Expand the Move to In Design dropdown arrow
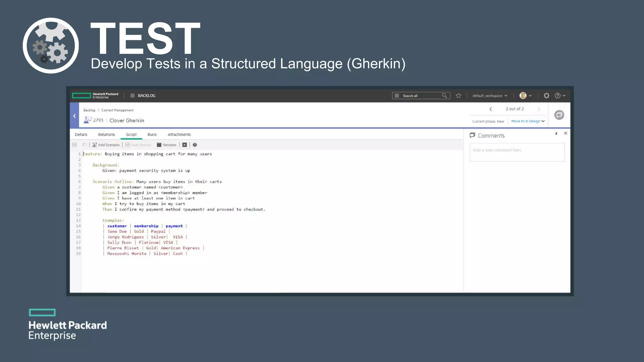 [543, 121]
